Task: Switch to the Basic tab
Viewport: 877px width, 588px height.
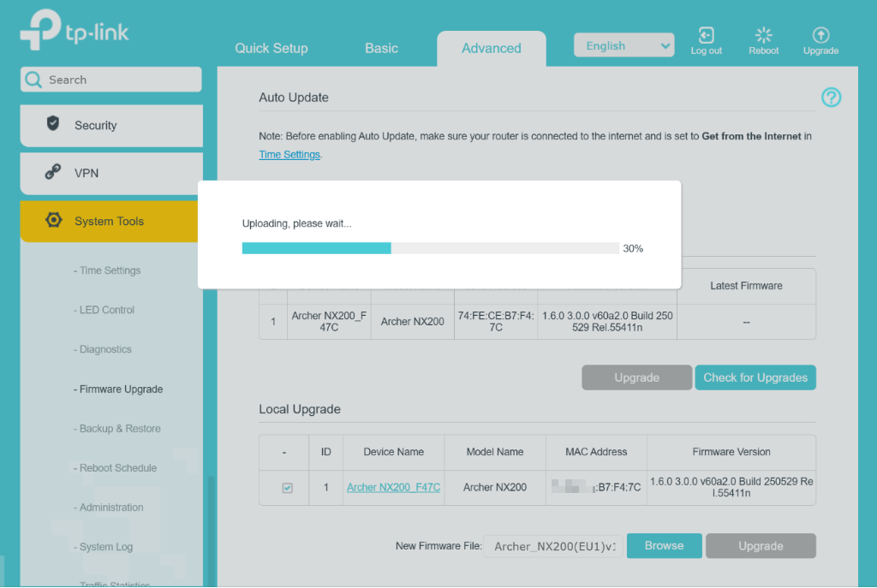Action: (381, 48)
